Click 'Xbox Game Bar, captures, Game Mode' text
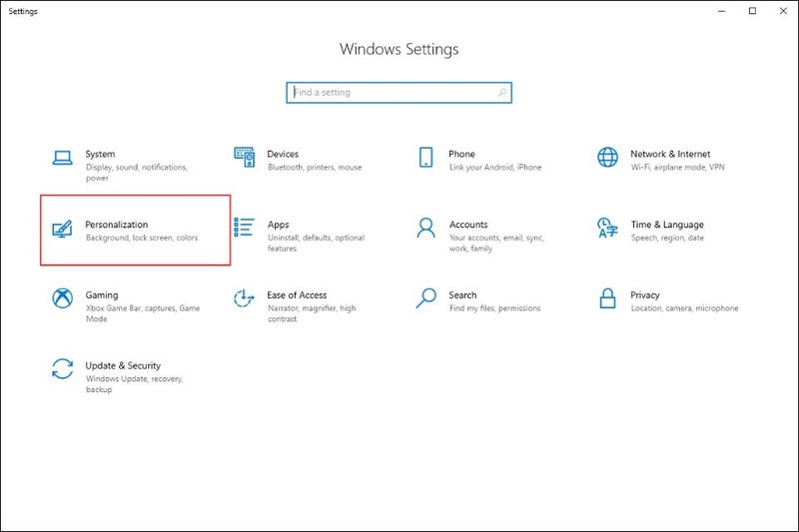The width and height of the screenshot is (799, 532). click(143, 313)
